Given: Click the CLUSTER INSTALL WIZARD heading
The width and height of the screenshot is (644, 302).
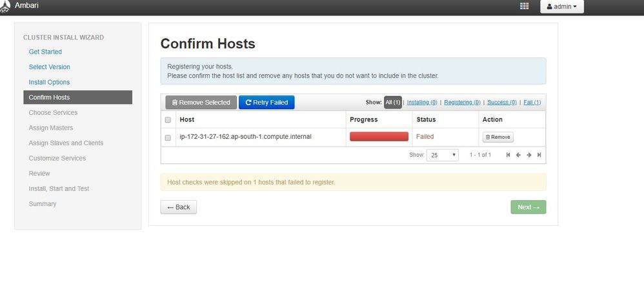Looking at the screenshot, I should click(x=64, y=37).
